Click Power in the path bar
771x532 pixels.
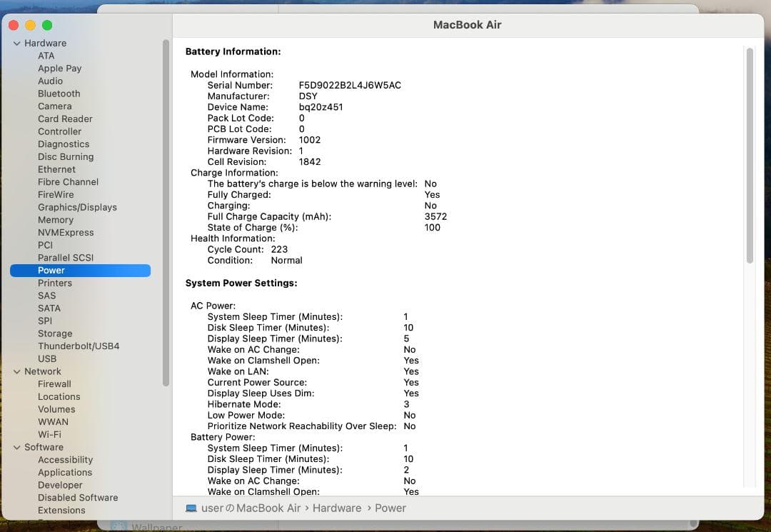(390, 508)
